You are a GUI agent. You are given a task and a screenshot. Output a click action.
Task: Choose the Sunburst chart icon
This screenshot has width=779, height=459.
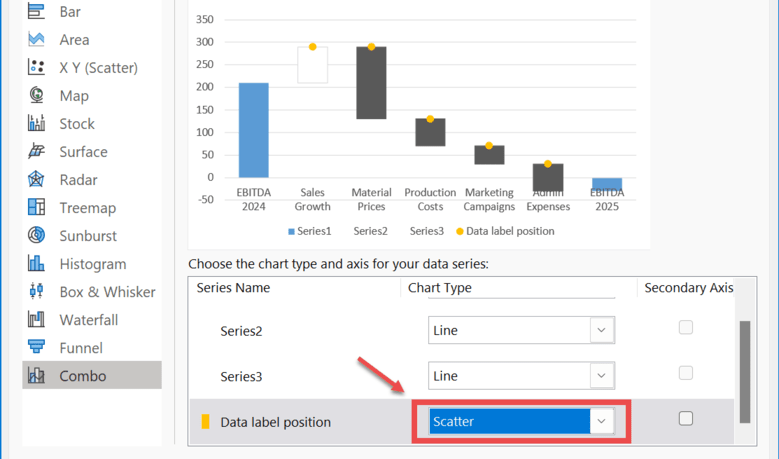click(x=37, y=236)
